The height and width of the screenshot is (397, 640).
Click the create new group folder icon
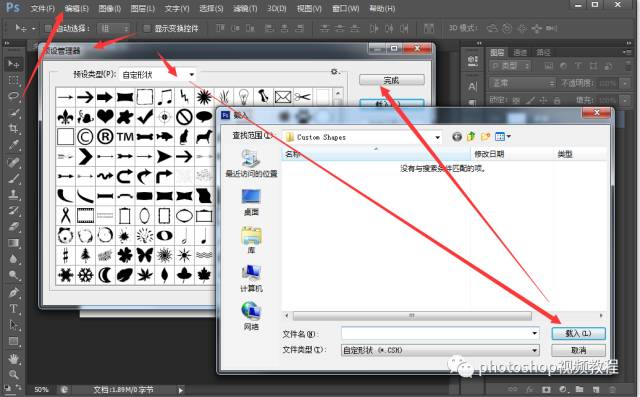(x=579, y=389)
